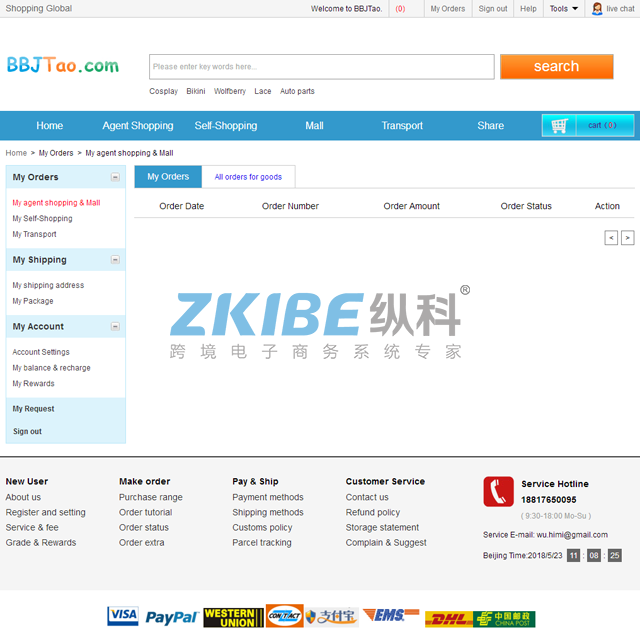Click Sign out in the sidebar

pos(27,431)
